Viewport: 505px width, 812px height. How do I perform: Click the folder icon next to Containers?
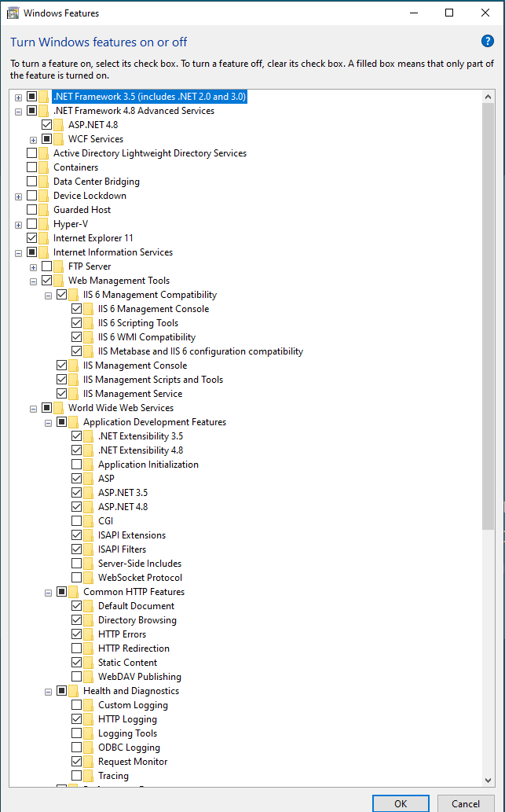click(44, 167)
